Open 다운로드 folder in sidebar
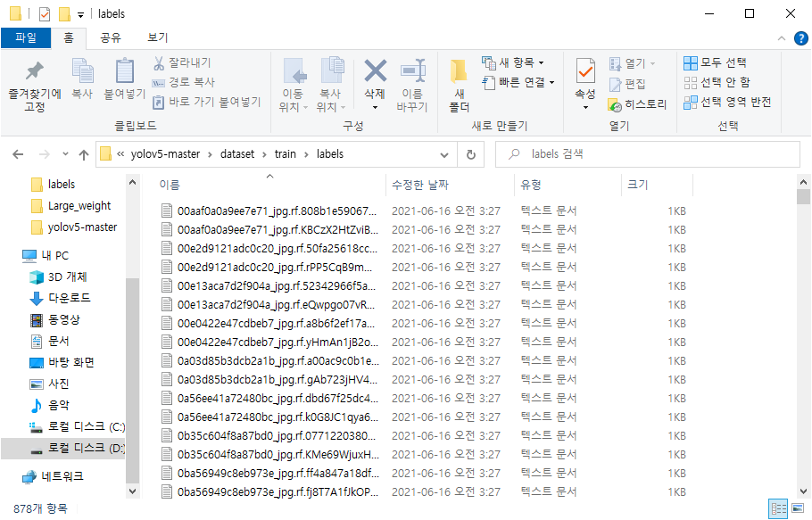Screen dimensions: 812x520 point(60,298)
